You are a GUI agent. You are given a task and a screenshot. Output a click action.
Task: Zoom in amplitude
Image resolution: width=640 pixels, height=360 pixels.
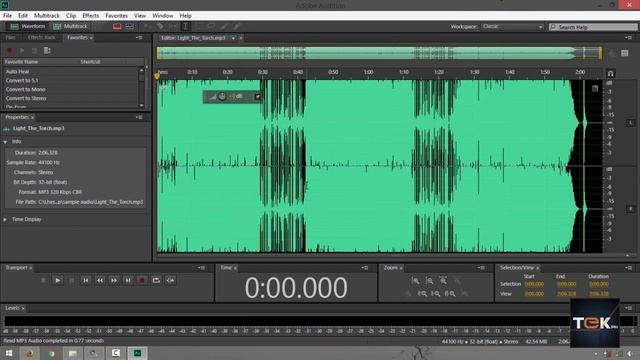coord(415,281)
